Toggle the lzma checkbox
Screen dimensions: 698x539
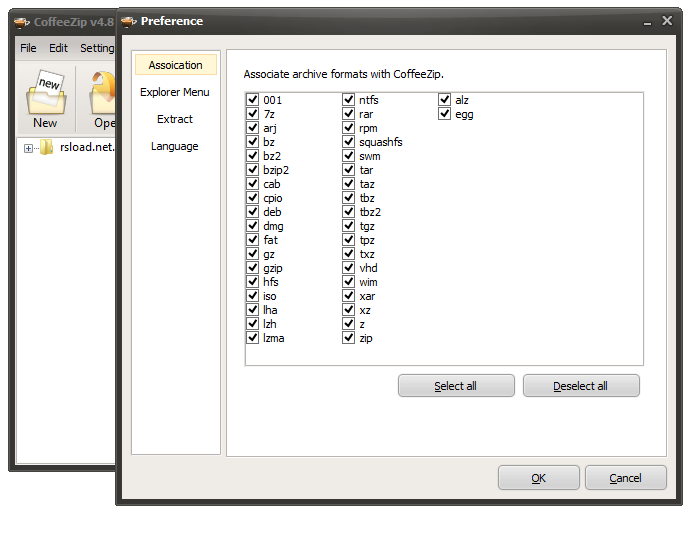pos(253,337)
